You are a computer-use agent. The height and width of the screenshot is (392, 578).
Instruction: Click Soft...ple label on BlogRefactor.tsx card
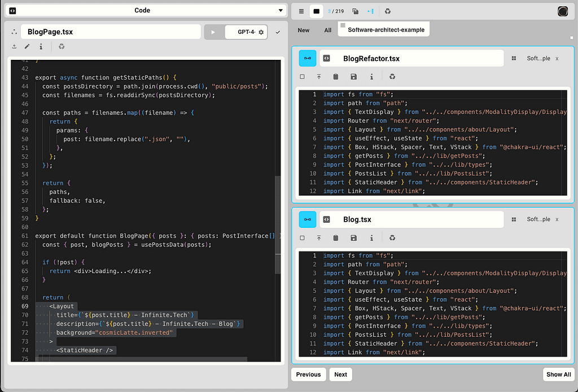[x=538, y=58]
